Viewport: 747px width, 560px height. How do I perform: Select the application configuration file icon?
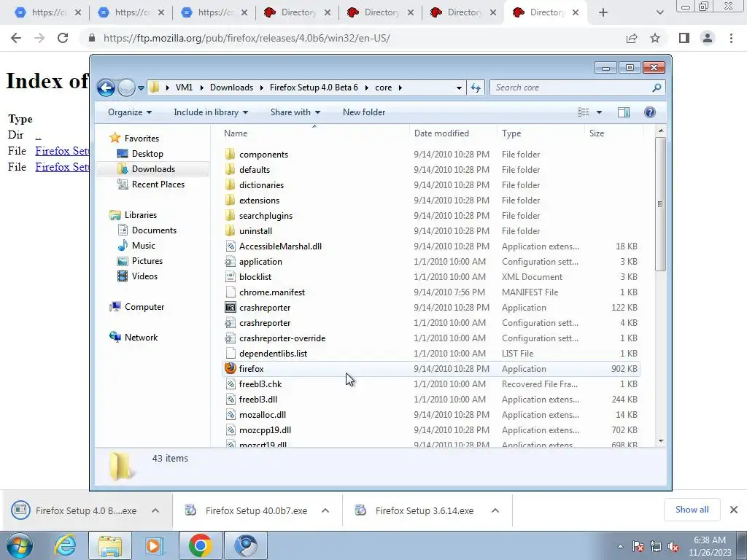pos(230,262)
